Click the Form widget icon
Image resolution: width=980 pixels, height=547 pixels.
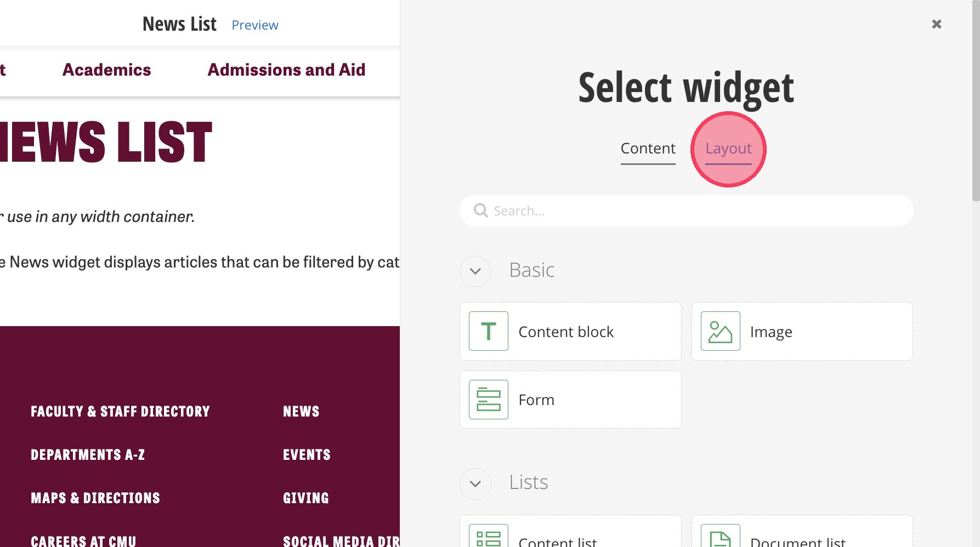[488, 400]
